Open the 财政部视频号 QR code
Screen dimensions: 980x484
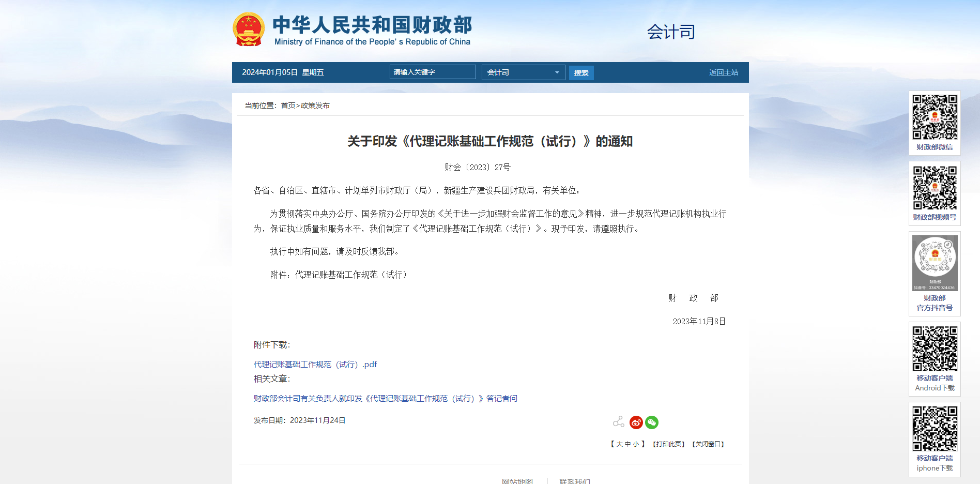(935, 188)
